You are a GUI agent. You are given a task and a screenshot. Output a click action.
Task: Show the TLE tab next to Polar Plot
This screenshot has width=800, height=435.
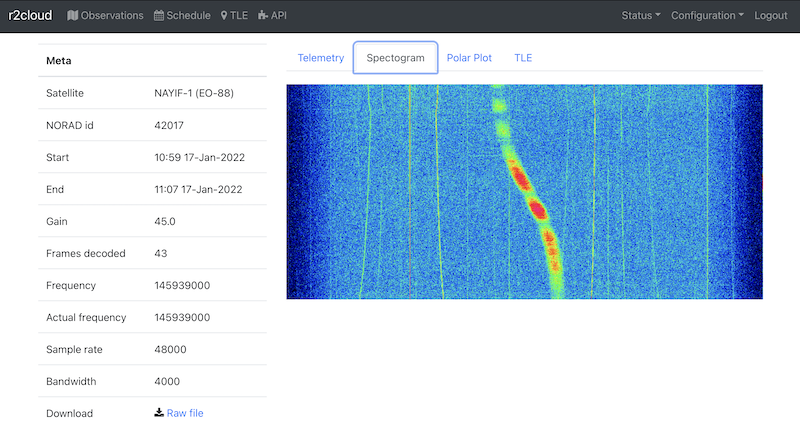point(523,58)
